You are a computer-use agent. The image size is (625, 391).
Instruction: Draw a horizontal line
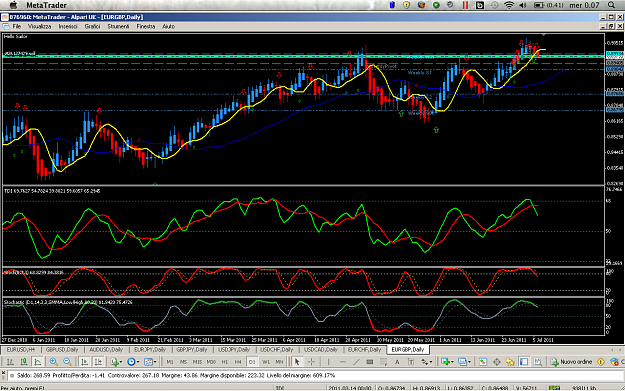[343, 362]
